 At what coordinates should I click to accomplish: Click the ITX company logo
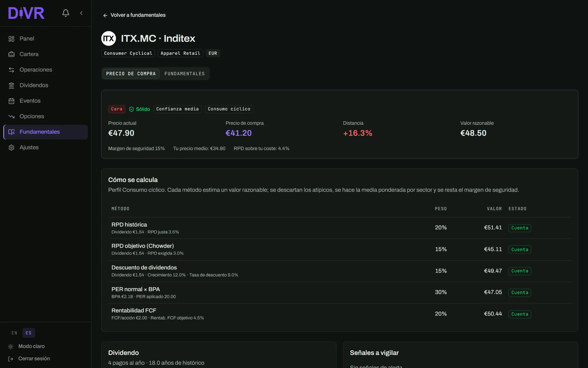108,38
